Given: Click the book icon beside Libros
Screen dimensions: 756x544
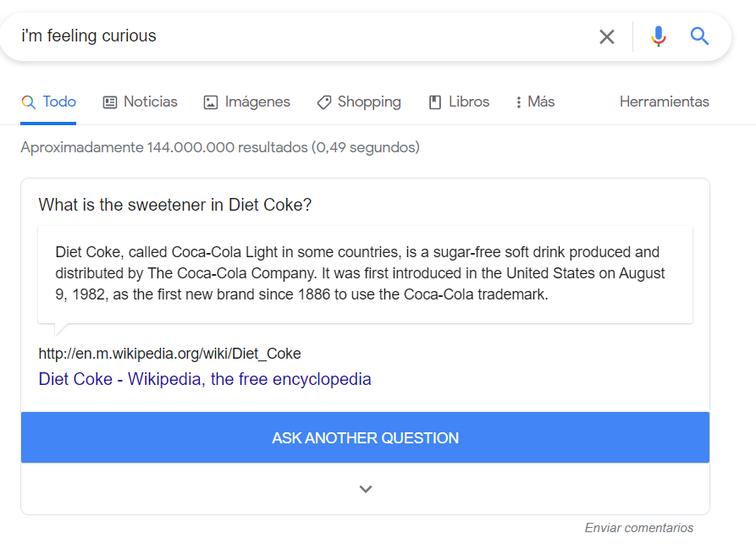Looking at the screenshot, I should [435, 102].
